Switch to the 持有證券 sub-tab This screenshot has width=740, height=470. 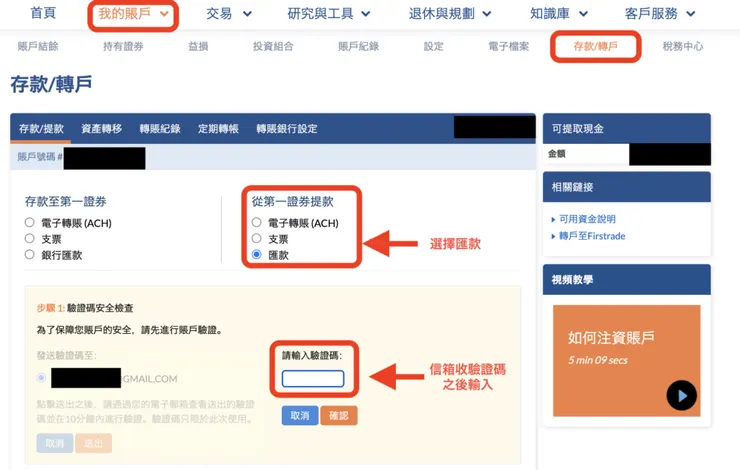(x=123, y=46)
